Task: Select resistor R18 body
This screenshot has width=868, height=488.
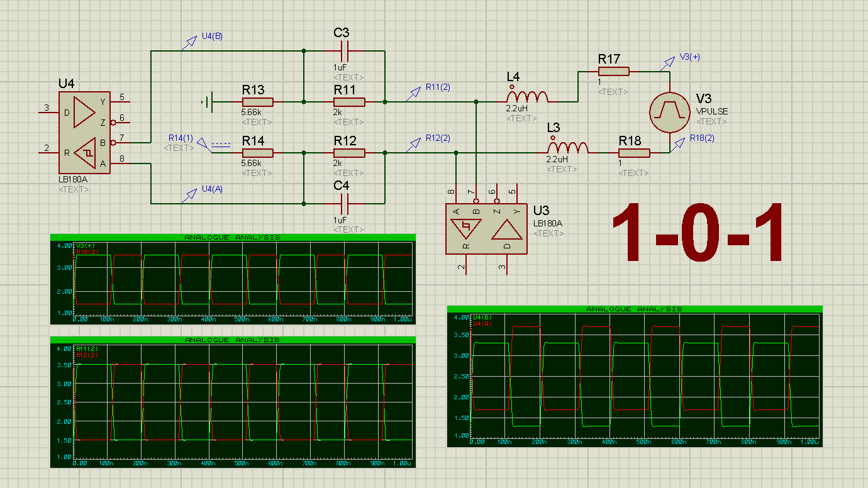Action: click(634, 153)
